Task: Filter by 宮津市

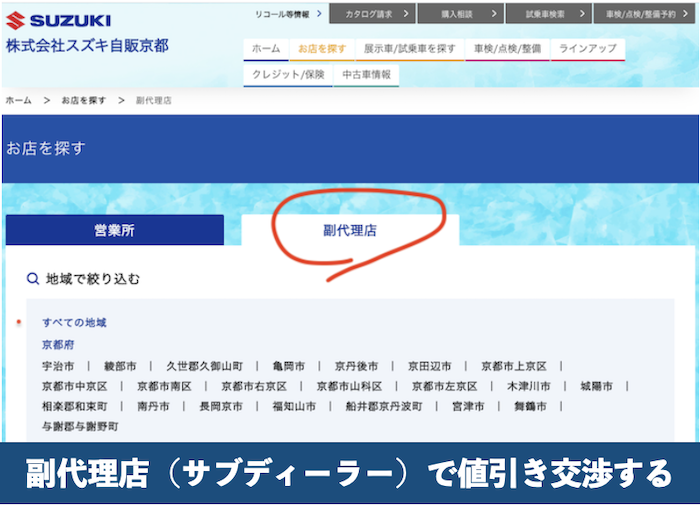Action: tap(468, 406)
